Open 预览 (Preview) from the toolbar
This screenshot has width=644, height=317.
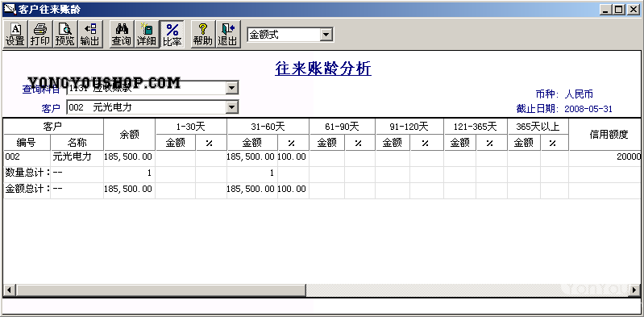tap(65, 35)
